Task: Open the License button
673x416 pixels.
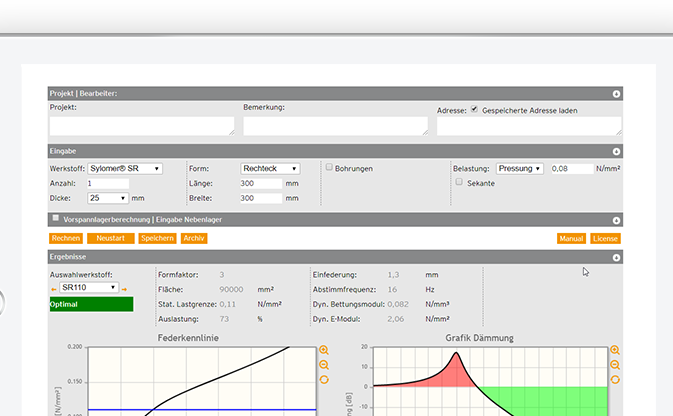Action: click(605, 239)
